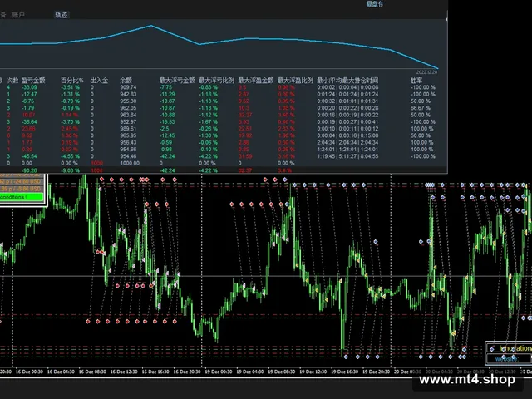This screenshot has width=532, height=399.
Task: Sort by the 最大浮亏金额 column header
Action: [x=177, y=81]
